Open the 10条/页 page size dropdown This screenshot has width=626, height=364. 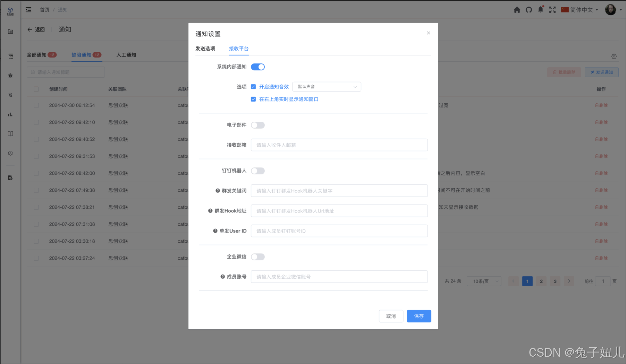pos(484,281)
